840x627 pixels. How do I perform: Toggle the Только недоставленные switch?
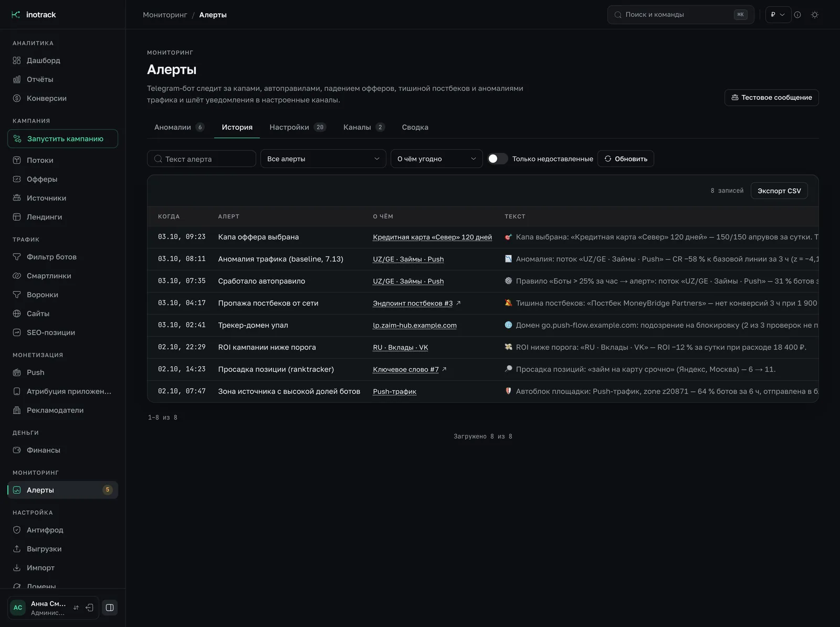tap(498, 159)
